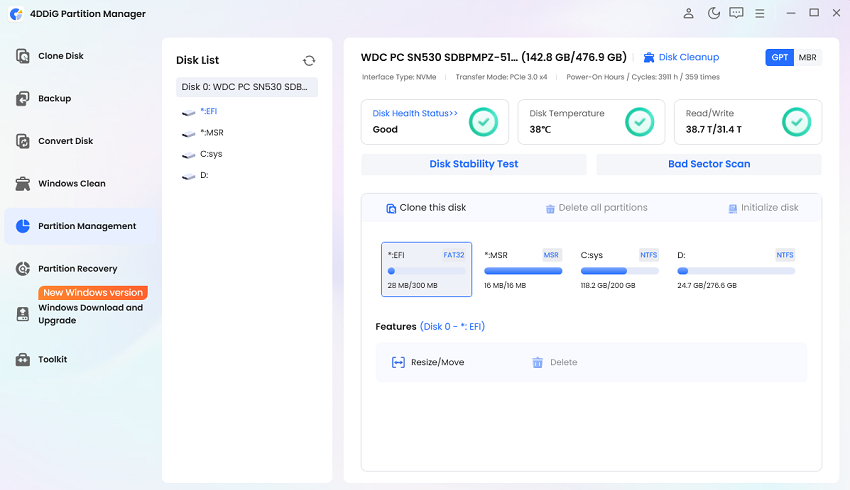This screenshot has width=850, height=490.
Task: Click the Windows Clean brush icon
Action: (x=23, y=184)
